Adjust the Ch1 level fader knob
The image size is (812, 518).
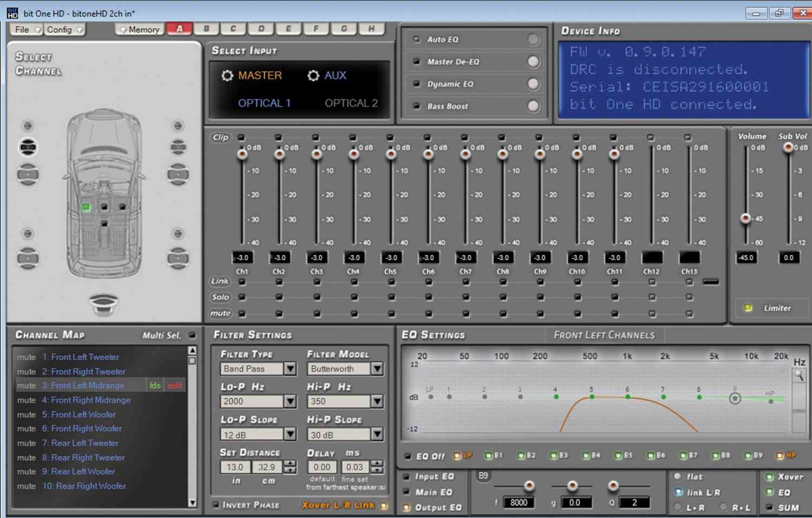pyautogui.click(x=242, y=154)
